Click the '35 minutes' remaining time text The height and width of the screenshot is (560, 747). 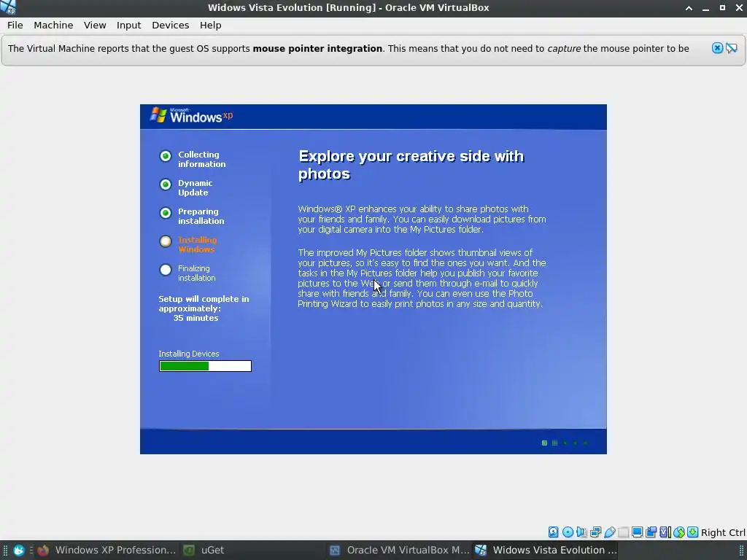[x=196, y=318]
